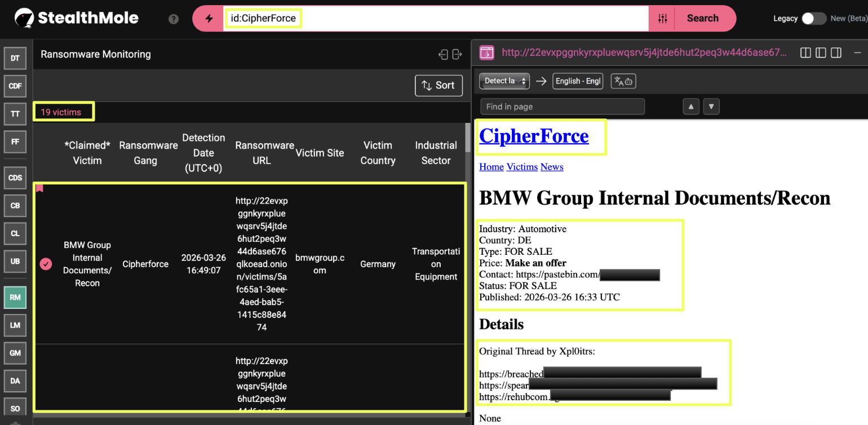The image size is (868, 425).
Task: Toggle the pink bookmark flag on BMW row
Action: tap(39, 189)
